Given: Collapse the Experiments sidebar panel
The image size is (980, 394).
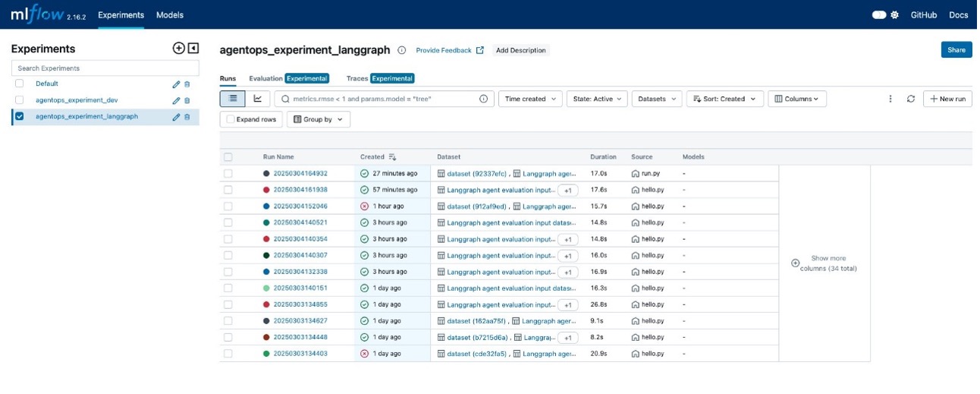Looking at the screenshot, I should click(x=193, y=49).
